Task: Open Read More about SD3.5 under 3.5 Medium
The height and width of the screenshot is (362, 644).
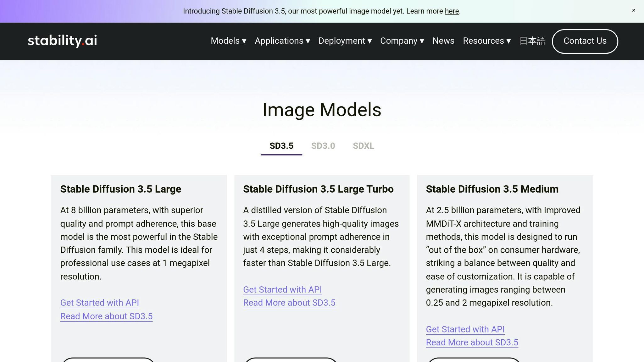Action: point(472,343)
